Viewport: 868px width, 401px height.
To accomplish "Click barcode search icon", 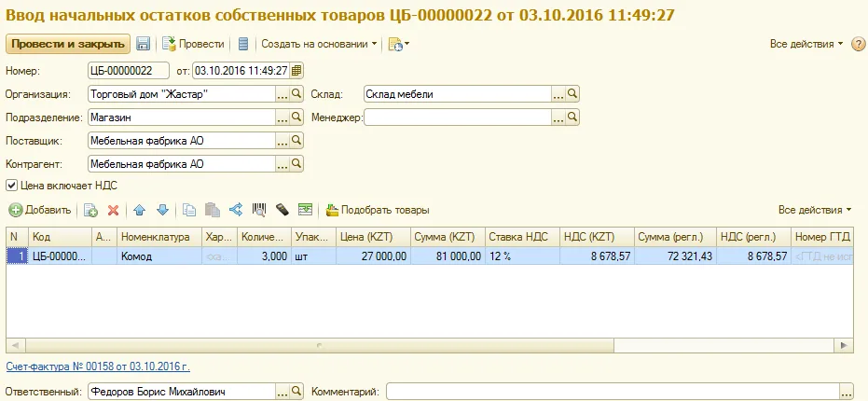I will click(259, 210).
